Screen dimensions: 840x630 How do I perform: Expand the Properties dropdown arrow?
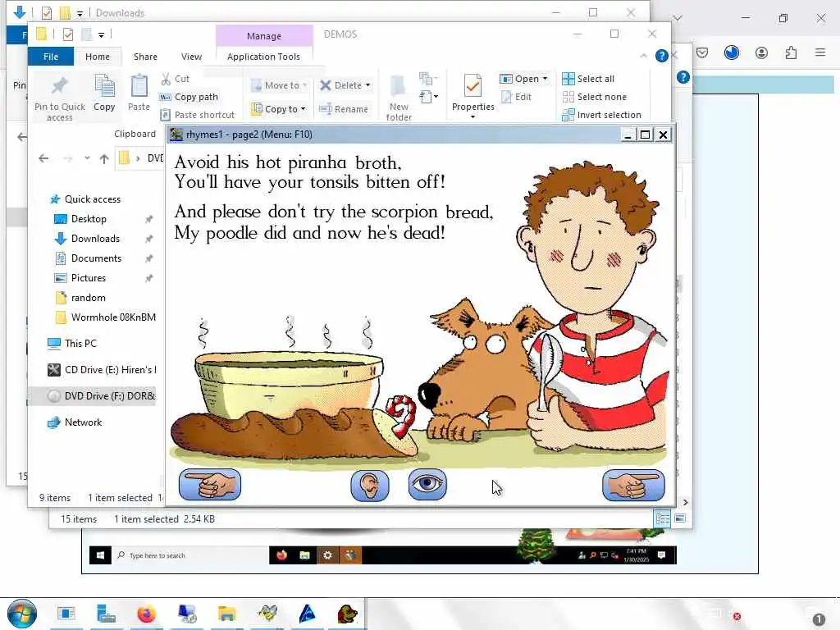coord(473,116)
